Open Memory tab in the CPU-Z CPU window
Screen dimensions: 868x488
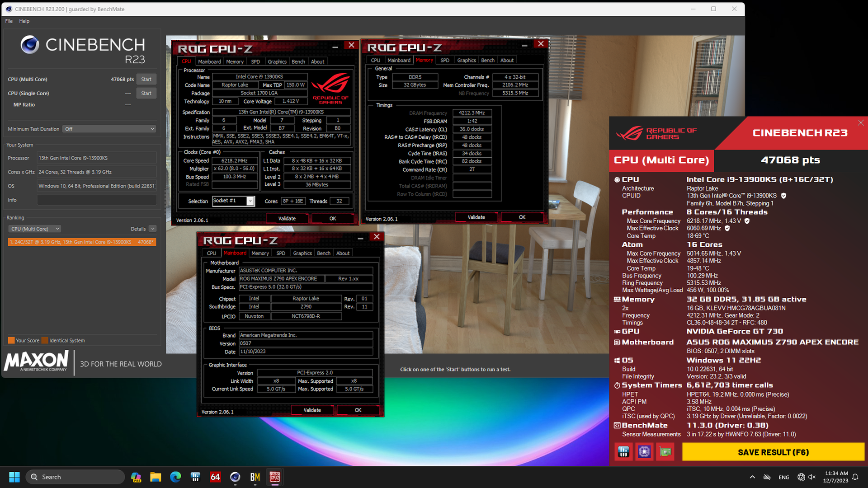coord(235,61)
